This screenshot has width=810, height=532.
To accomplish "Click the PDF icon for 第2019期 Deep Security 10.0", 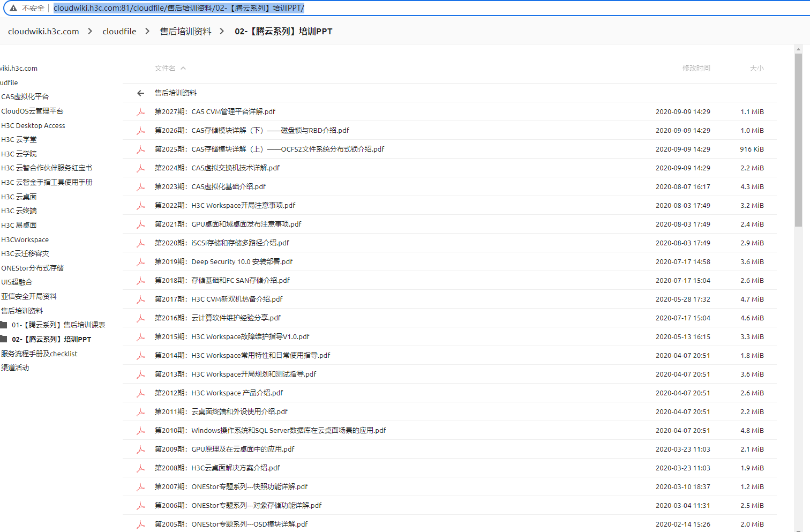I will (141, 262).
